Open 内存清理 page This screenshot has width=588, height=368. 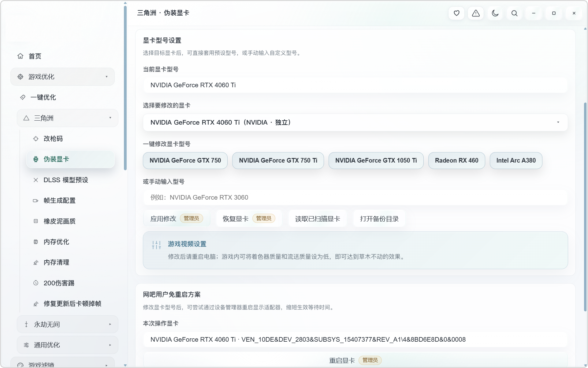(56, 262)
